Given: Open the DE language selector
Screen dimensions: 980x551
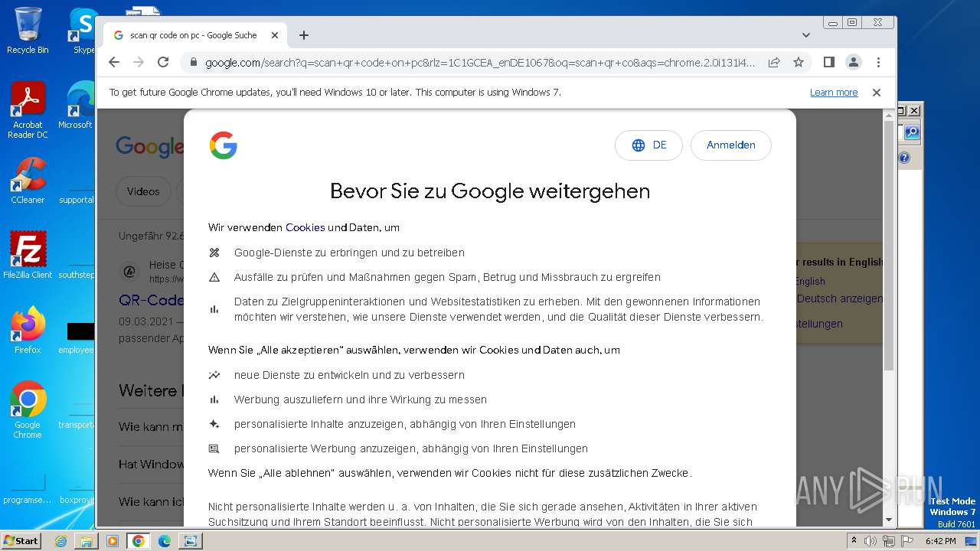Looking at the screenshot, I should tap(648, 145).
